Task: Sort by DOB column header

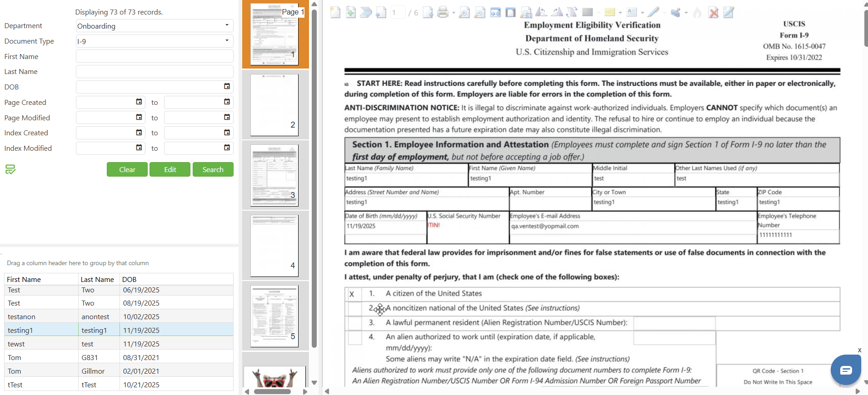Action: tap(176, 279)
